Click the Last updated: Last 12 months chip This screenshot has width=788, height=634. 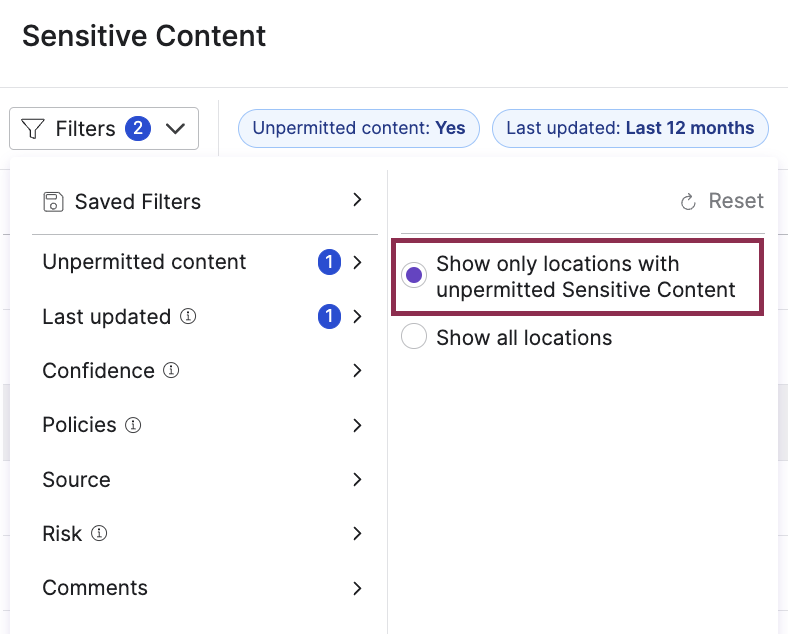click(x=630, y=129)
